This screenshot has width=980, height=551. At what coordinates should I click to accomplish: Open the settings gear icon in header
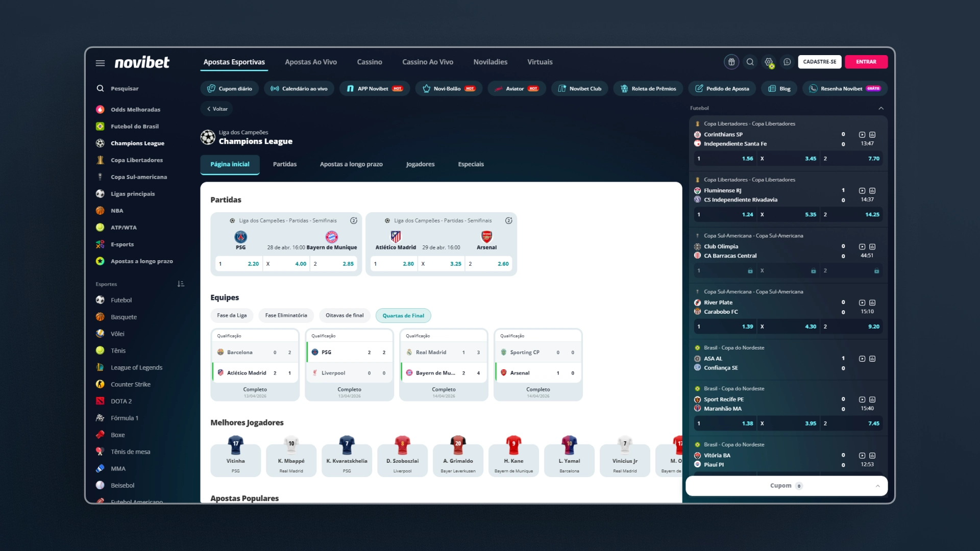(769, 62)
